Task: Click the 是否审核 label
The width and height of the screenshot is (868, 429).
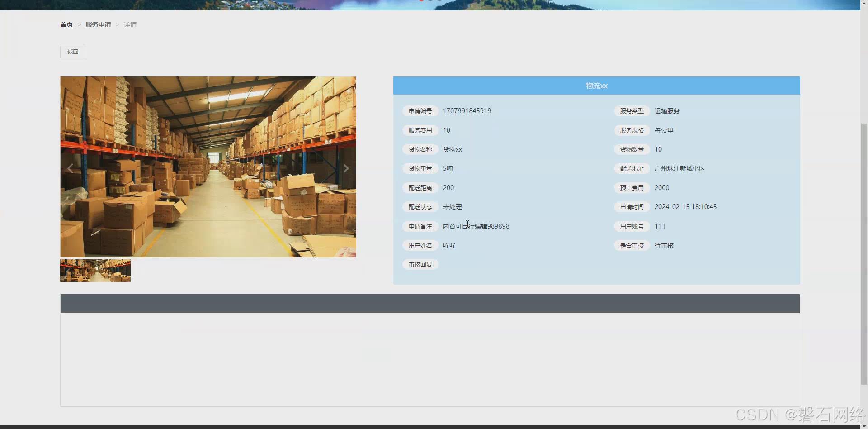Action: click(x=632, y=245)
